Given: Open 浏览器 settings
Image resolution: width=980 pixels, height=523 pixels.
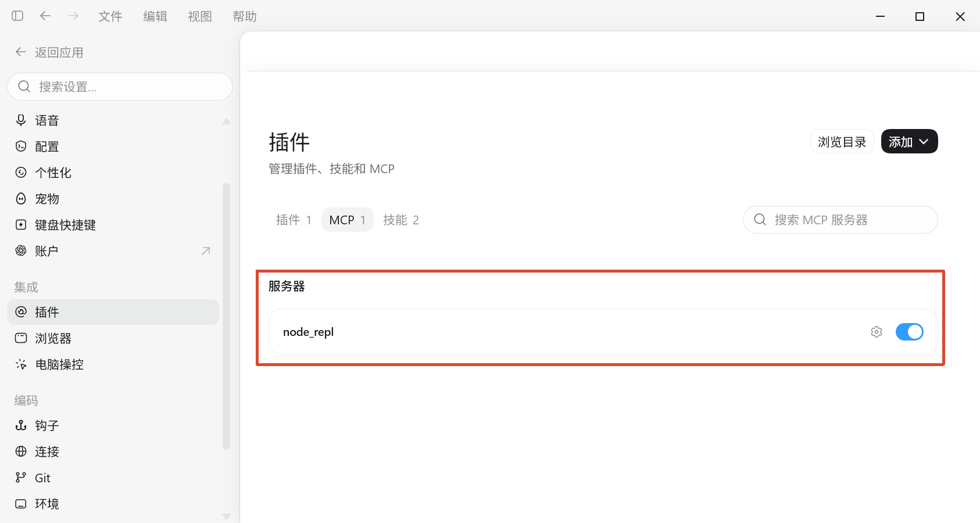Looking at the screenshot, I should (x=113, y=338).
